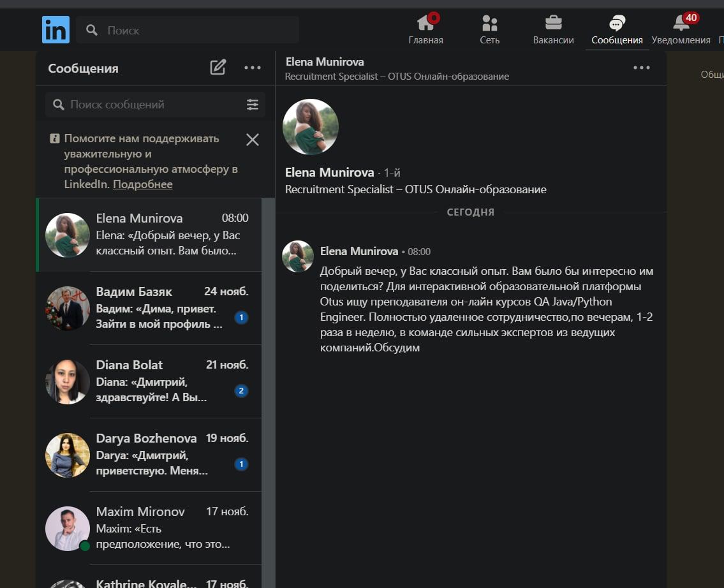This screenshot has width=724, height=588.
Task: Compose a new message with the pencil icon
Action: coord(218,68)
